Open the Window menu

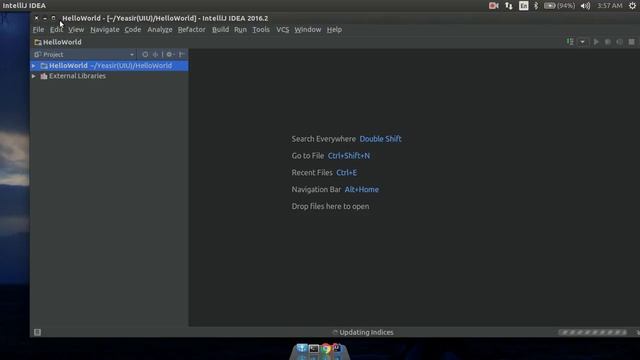[x=308, y=29]
